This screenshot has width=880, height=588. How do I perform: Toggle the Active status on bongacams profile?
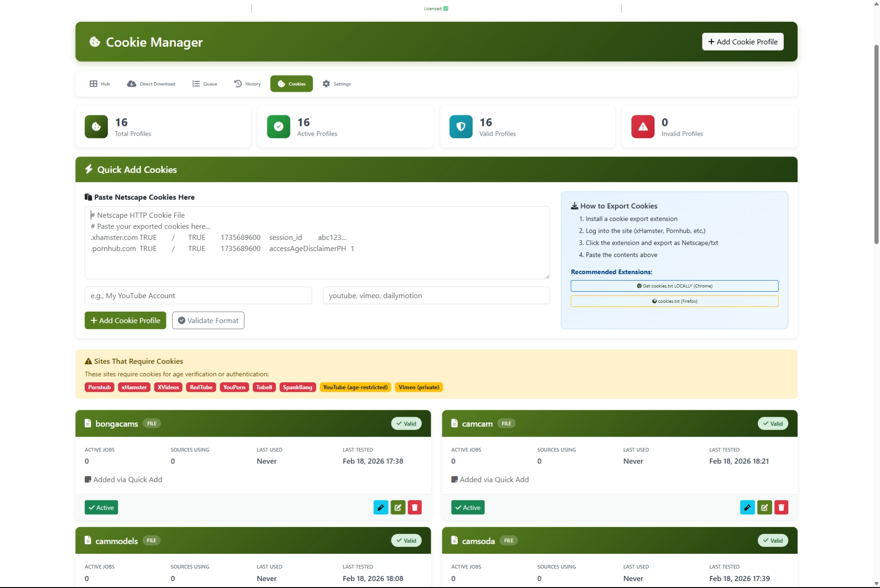(x=101, y=507)
